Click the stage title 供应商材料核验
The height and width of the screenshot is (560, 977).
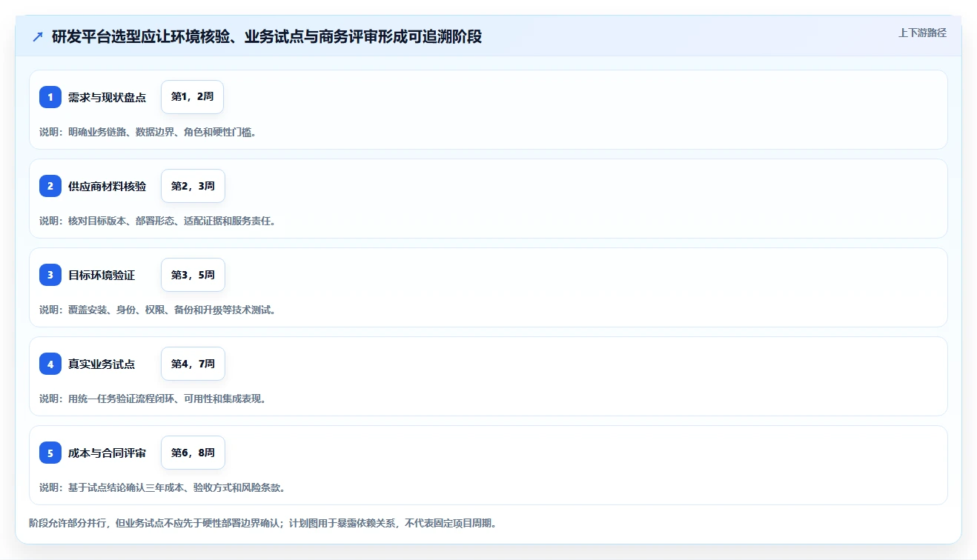click(107, 186)
